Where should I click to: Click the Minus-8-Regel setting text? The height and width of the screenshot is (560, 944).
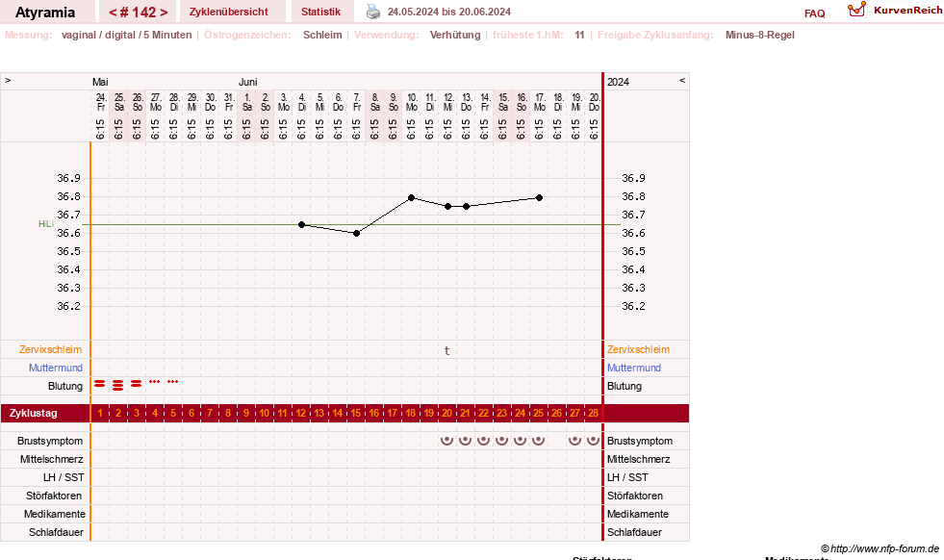tap(760, 35)
